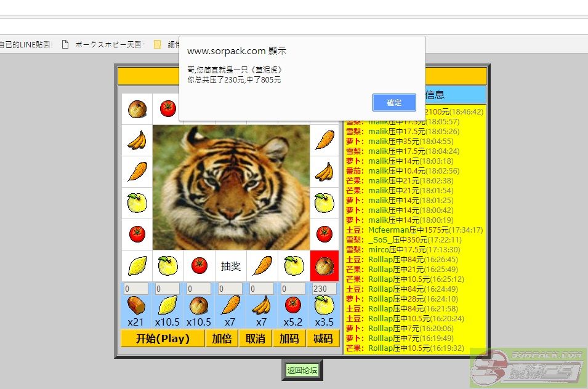Viewport: 588px width, 389px height.
Task: Click the bet input above x21
Action: pyautogui.click(x=135, y=289)
